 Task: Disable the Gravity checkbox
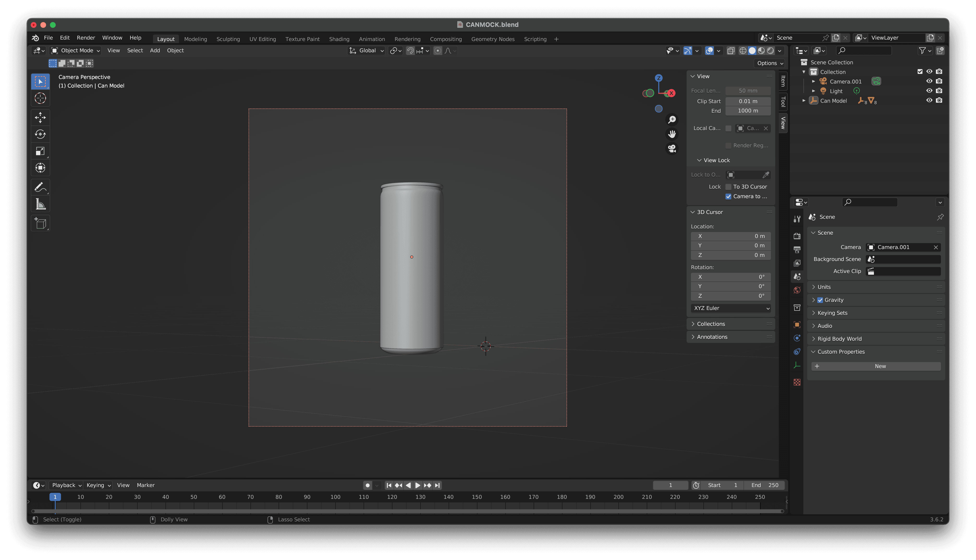point(820,300)
